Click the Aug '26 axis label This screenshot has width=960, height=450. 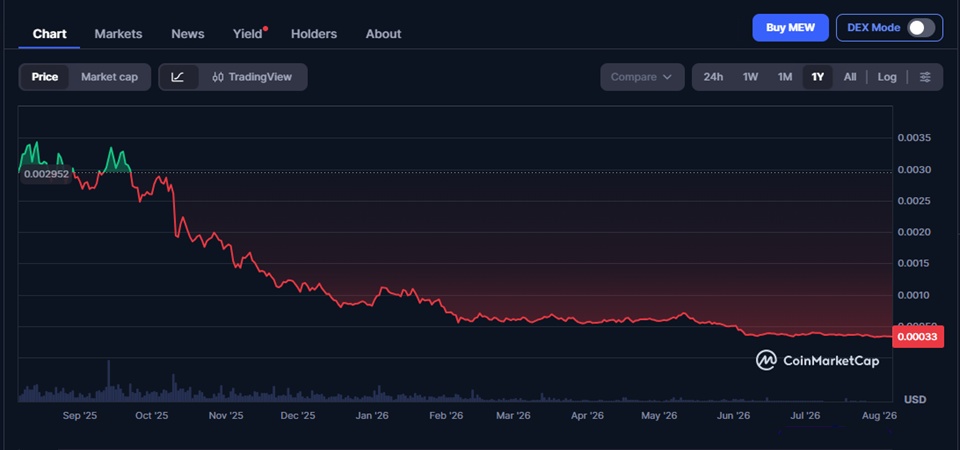880,416
